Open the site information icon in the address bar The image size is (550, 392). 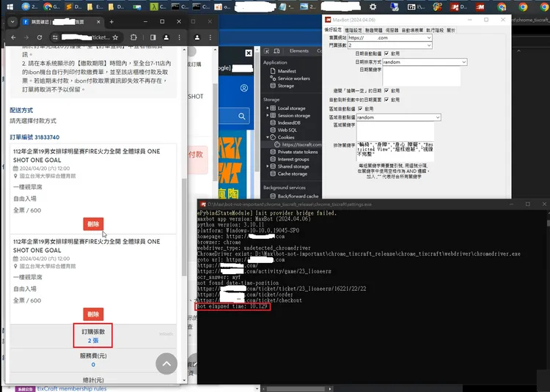(x=55, y=37)
